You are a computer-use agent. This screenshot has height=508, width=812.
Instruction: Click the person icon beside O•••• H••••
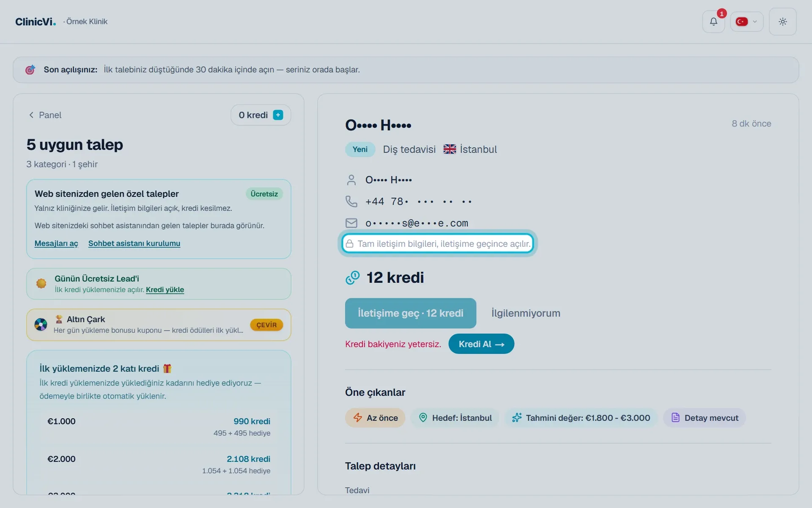351,180
